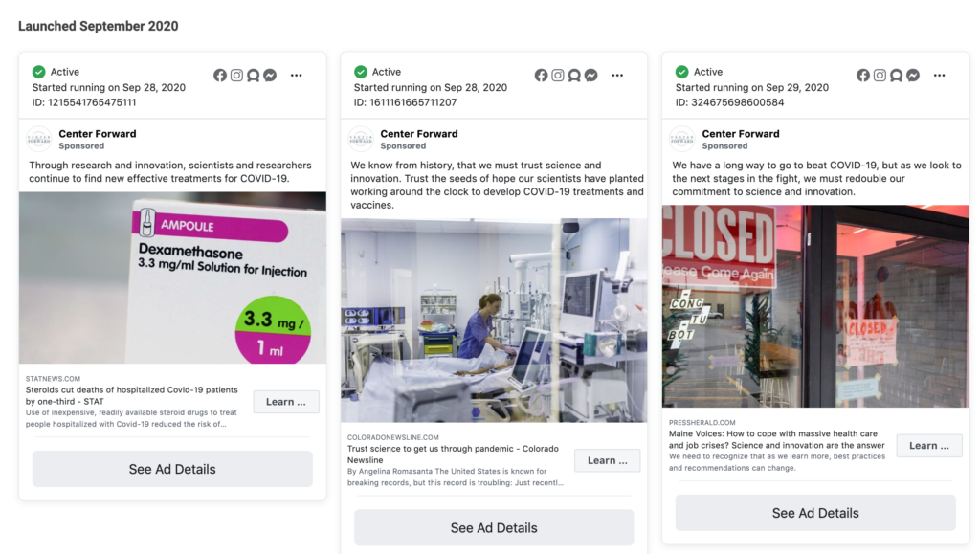Click Instagram icon on the Sep 29 ad

pos(880,76)
